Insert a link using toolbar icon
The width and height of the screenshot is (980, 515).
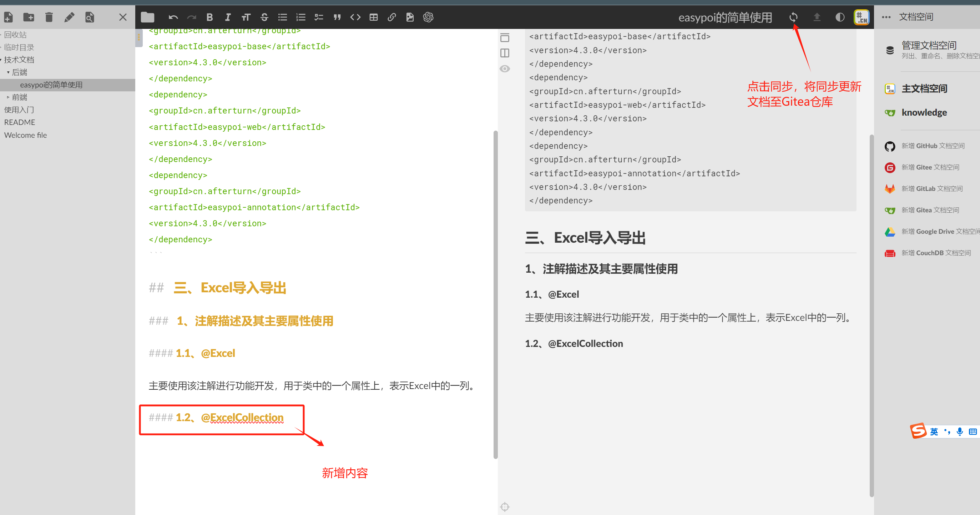392,17
